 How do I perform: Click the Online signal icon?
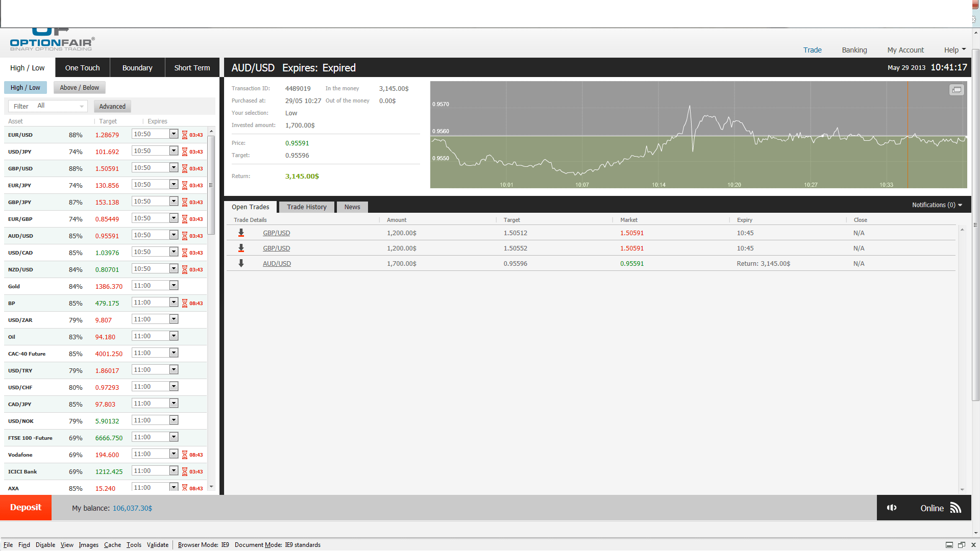(x=955, y=508)
